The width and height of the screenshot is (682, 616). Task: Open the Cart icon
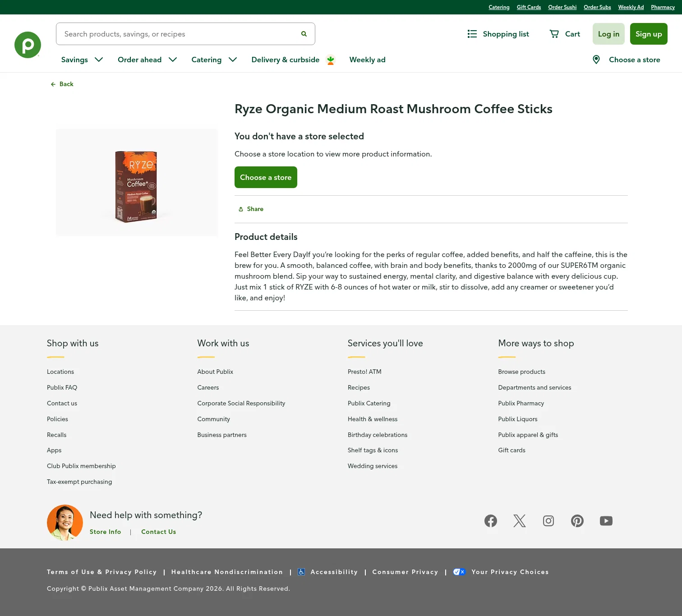point(554,34)
